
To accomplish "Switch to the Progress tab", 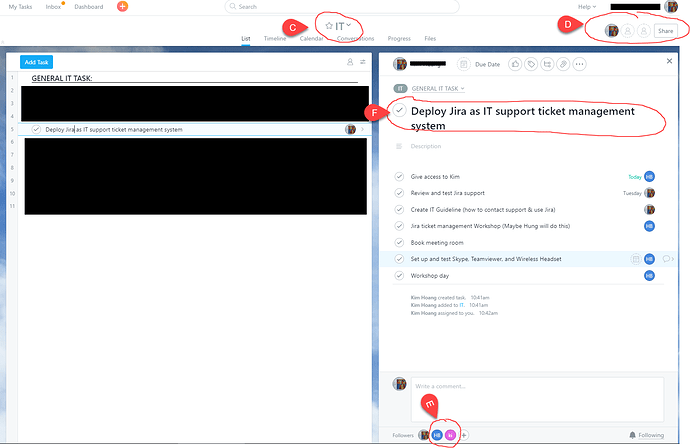I will 399,38.
